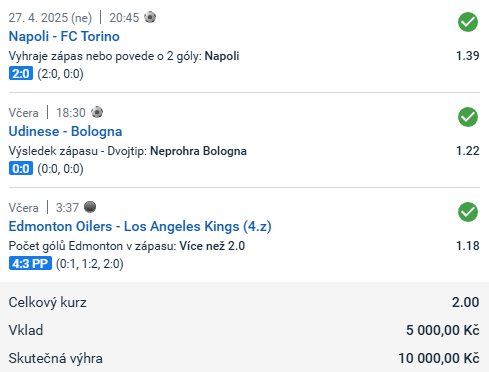Click the 2:0 final score badge
This screenshot has width=489, height=372.
point(21,73)
